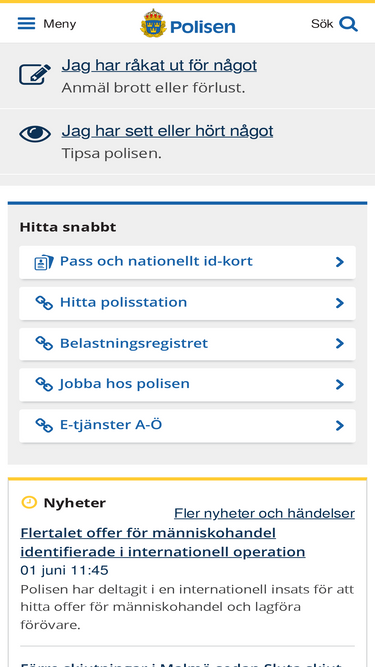Open the hamburger menu icon
The height and width of the screenshot is (667, 375).
tap(26, 23)
